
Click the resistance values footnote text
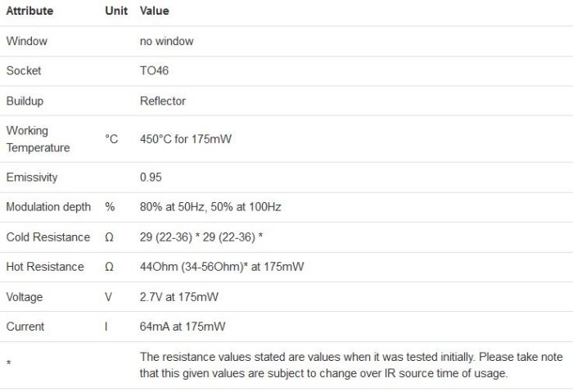point(324,365)
